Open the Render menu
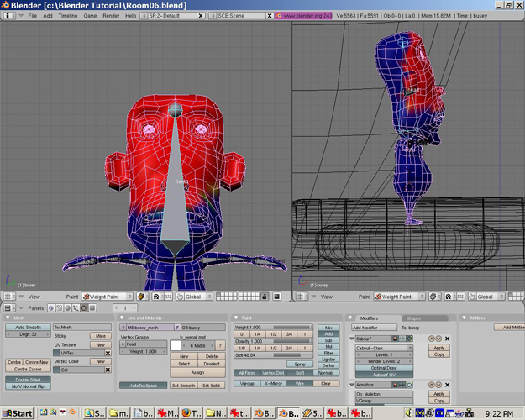Image resolution: width=525 pixels, height=420 pixels. point(111,16)
